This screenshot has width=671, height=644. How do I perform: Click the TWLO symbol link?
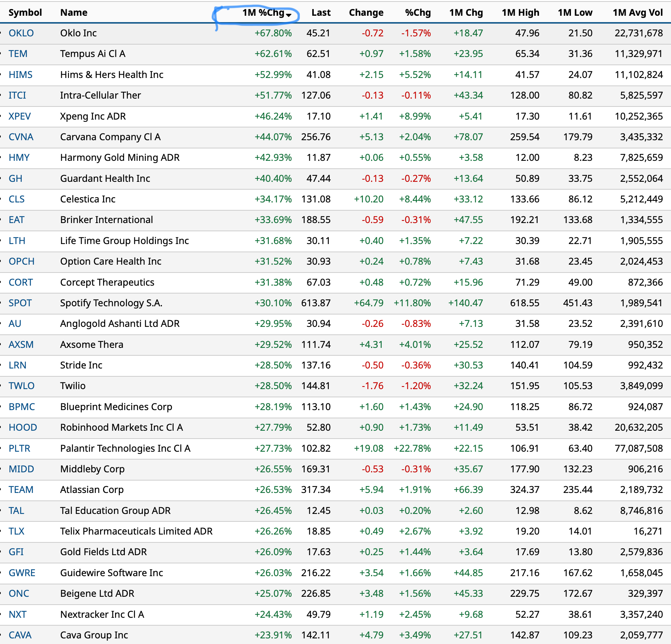[x=21, y=386]
